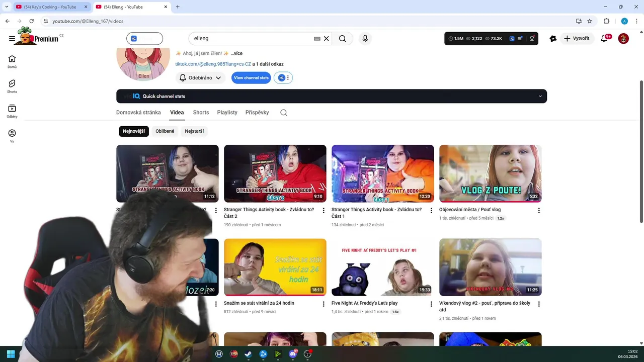Open a new browser tab with plus
The image size is (644, 362).
coord(178,7)
